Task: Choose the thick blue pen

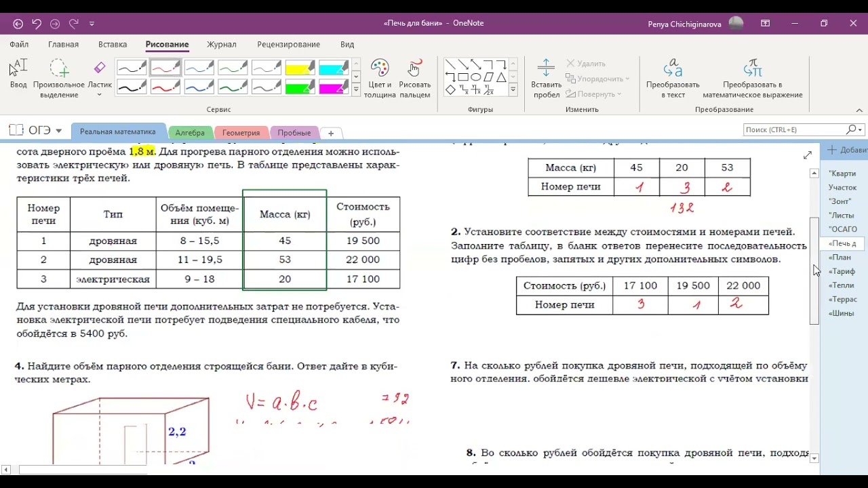Action: click(x=199, y=88)
